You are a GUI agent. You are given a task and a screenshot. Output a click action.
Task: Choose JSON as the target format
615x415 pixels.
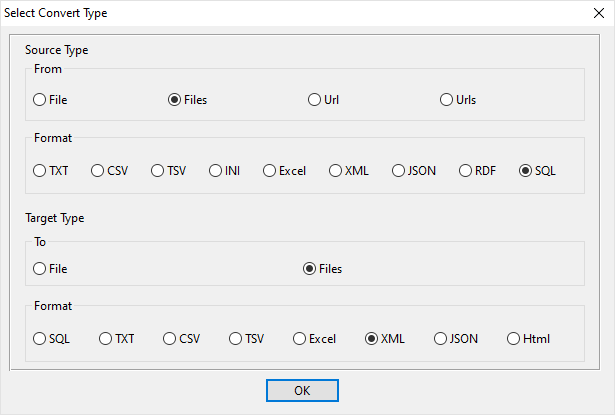pyautogui.click(x=440, y=339)
